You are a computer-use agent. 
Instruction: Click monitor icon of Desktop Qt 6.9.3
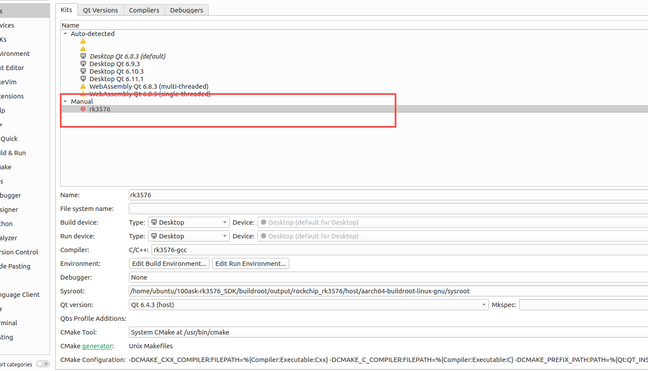[x=83, y=64]
